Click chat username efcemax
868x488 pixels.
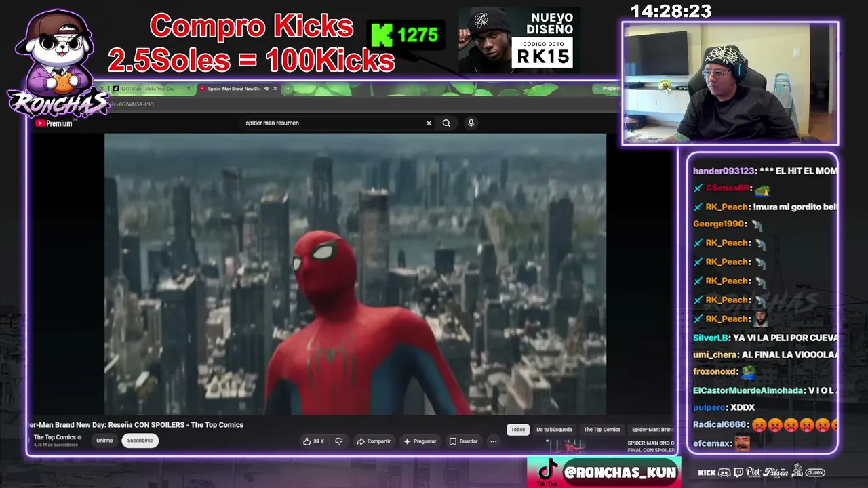(712, 444)
